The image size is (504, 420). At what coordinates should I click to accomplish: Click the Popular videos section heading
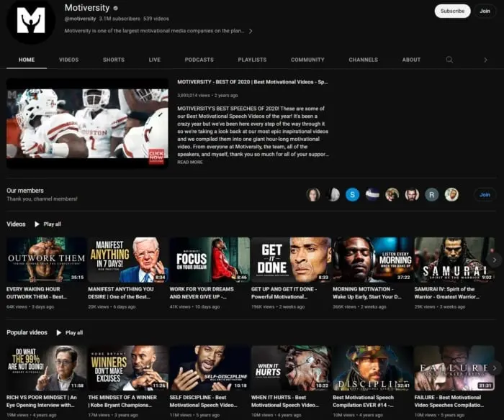27,332
